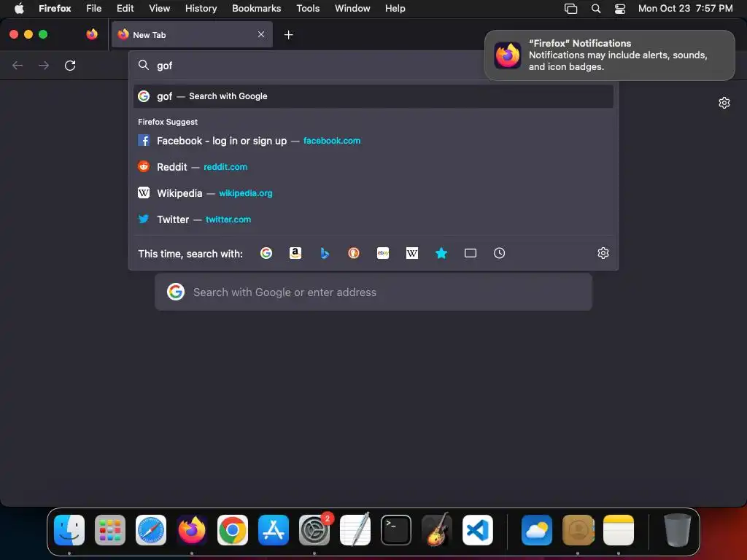This screenshot has width=747, height=560.
Task: Open the Wikipedia suggestion row
Action: tap(373, 193)
